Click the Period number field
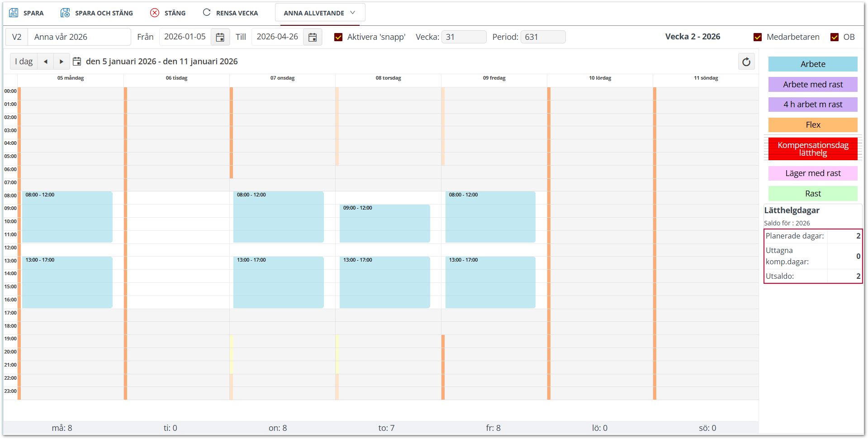This screenshot has height=439, width=868. pos(543,37)
